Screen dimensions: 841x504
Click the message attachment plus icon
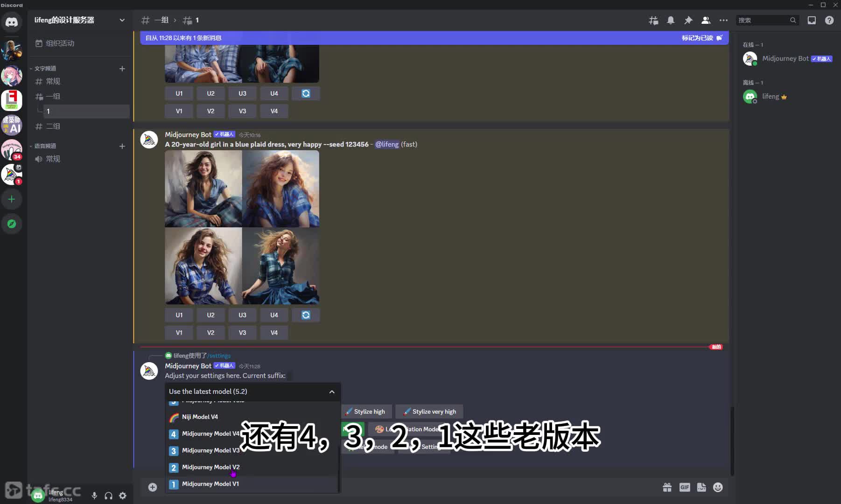pyautogui.click(x=153, y=487)
